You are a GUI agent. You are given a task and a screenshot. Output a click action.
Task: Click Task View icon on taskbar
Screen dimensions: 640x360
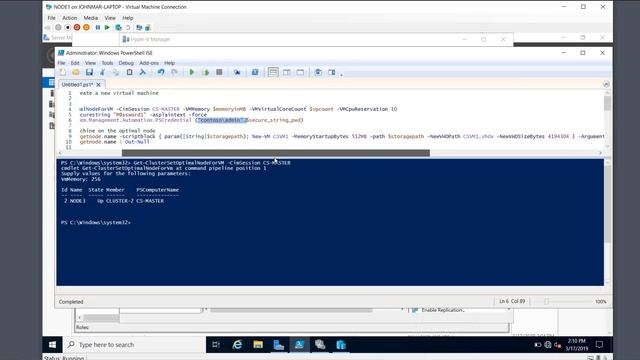216,345
